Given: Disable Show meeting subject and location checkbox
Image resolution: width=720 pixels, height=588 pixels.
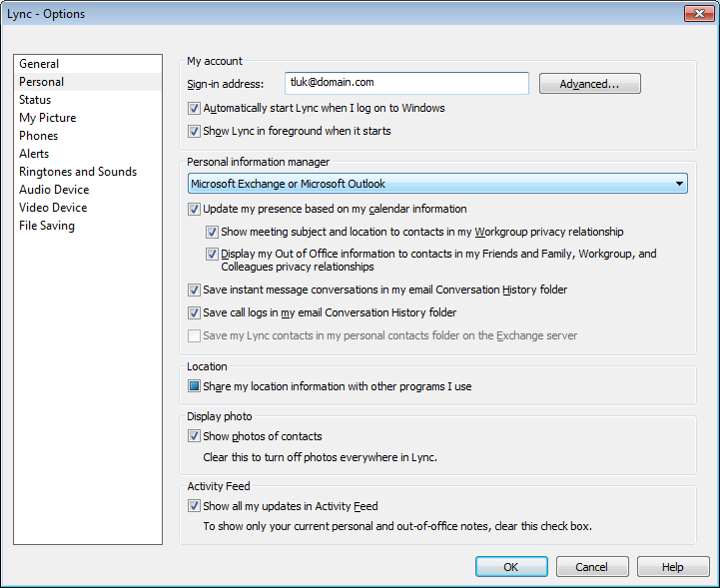Looking at the screenshot, I should coord(212,232).
